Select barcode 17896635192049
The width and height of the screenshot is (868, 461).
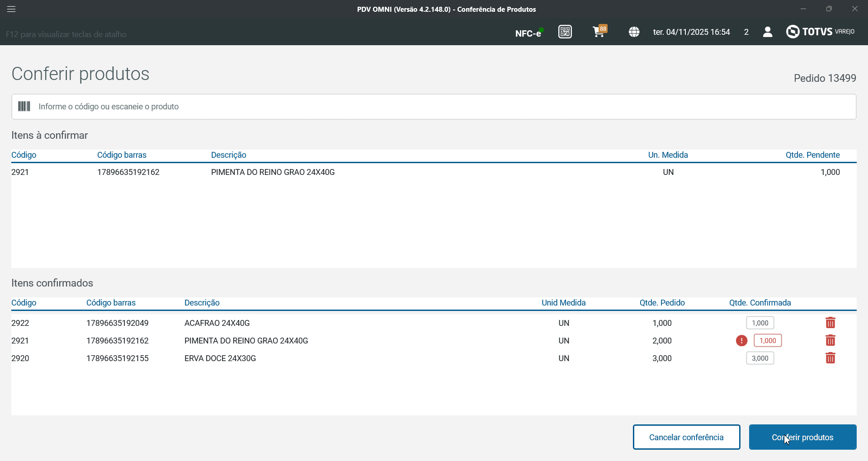point(118,323)
